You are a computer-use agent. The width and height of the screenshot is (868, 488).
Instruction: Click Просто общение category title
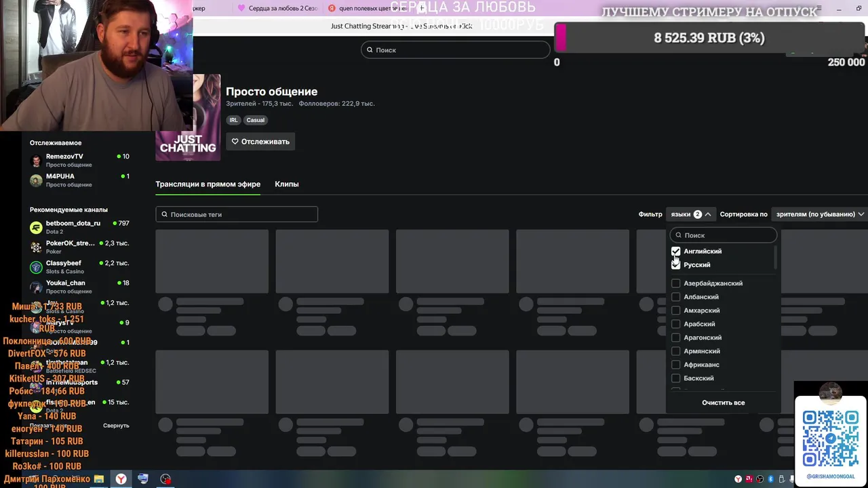coord(271,91)
